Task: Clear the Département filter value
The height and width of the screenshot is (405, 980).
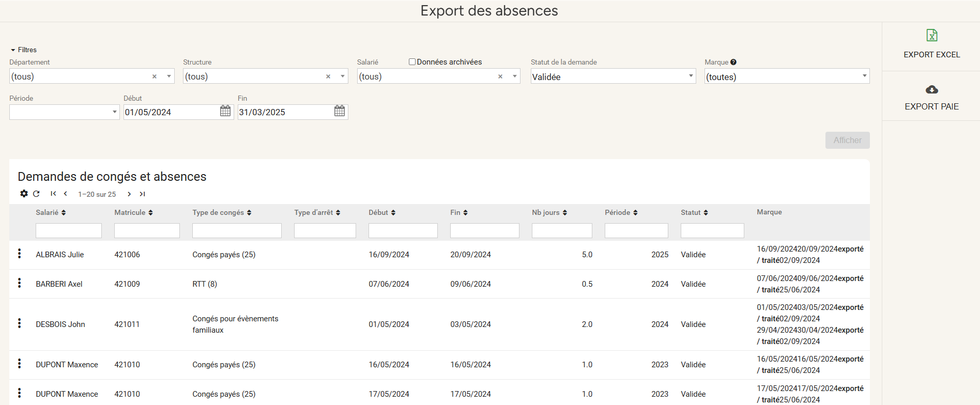Action: click(x=154, y=76)
